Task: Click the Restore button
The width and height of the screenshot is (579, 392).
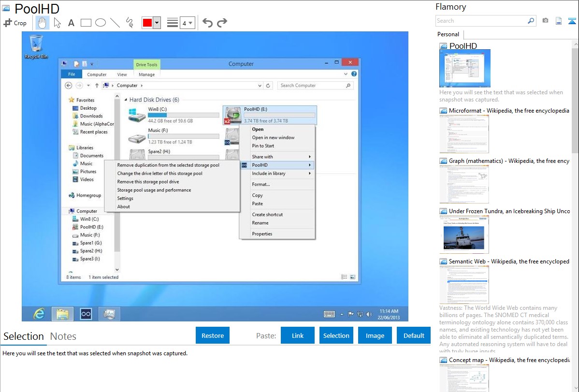Action: click(213, 335)
